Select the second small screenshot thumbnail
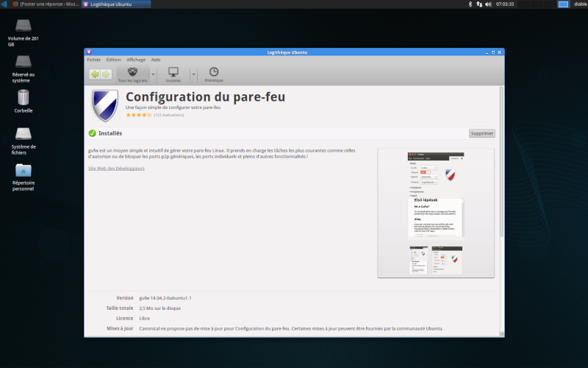588x368 pixels. [447, 260]
